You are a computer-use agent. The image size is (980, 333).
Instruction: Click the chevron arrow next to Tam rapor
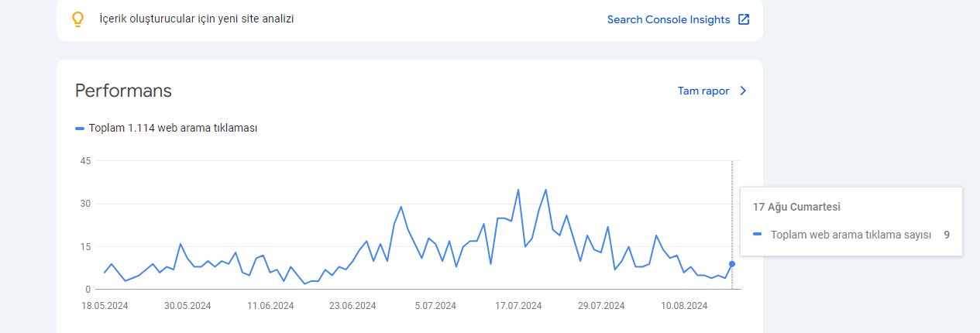[743, 91]
